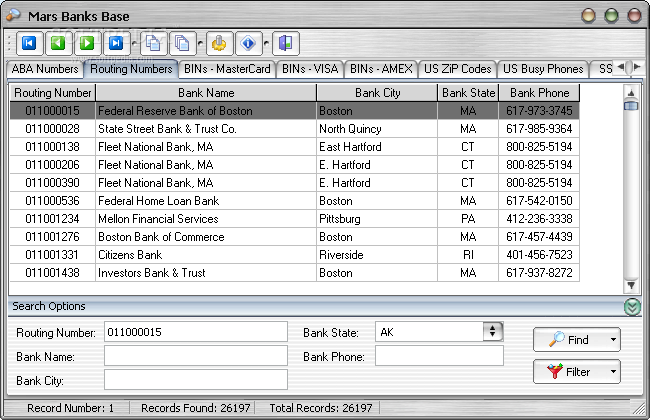Screen dimensions: 650x420
Task: Click phone number 412-236-3338
Action: click(x=539, y=218)
